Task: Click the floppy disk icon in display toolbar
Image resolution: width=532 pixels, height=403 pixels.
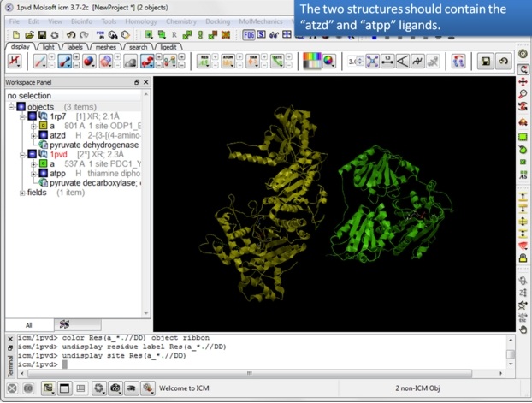Action: 485,62
